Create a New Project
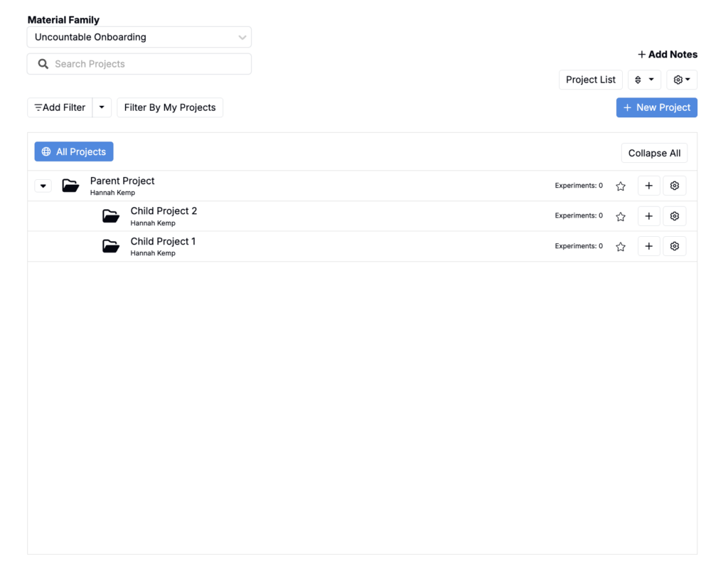The width and height of the screenshot is (728, 581). (656, 108)
